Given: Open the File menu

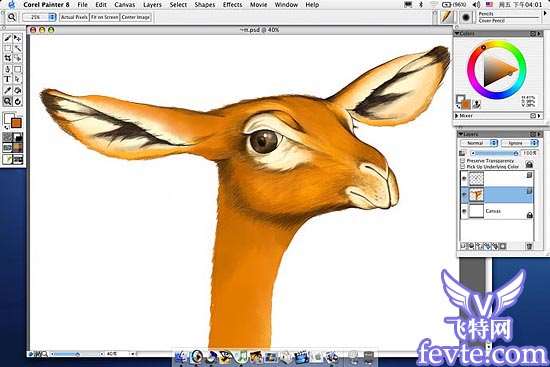Looking at the screenshot, I should coord(82,5).
